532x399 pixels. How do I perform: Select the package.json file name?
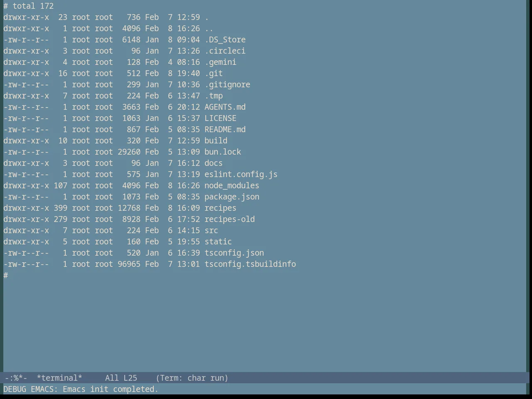tap(232, 197)
